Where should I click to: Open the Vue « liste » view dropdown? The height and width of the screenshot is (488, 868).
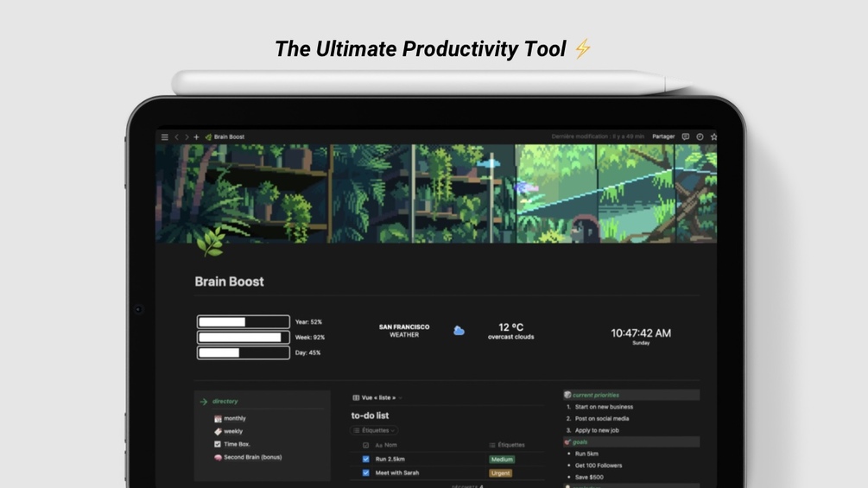(377, 397)
